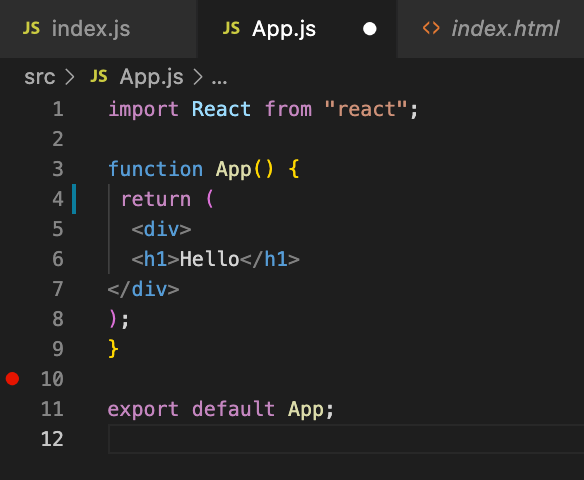Screen dimensions: 584x480
Task: Click the blue modified-line marker on line 4
Action: [x=74, y=199]
